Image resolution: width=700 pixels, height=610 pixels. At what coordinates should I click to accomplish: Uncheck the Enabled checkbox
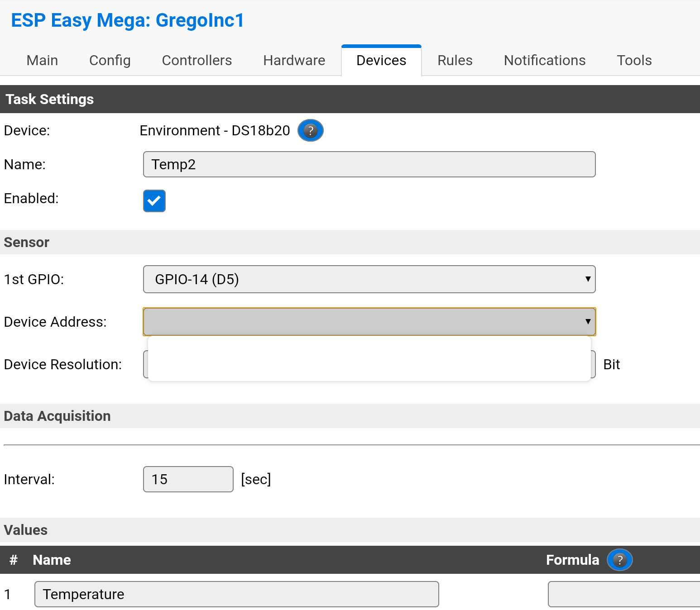pyautogui.click(x=154, y=201)
